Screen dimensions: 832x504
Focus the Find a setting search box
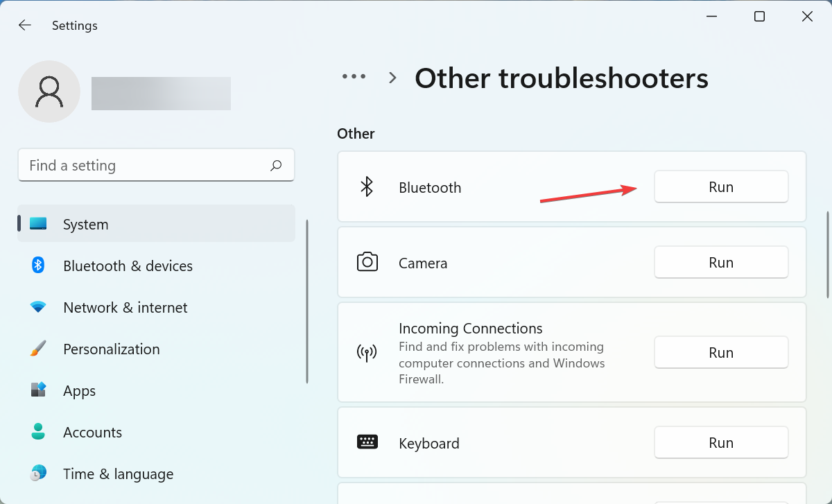pos(146,165)
